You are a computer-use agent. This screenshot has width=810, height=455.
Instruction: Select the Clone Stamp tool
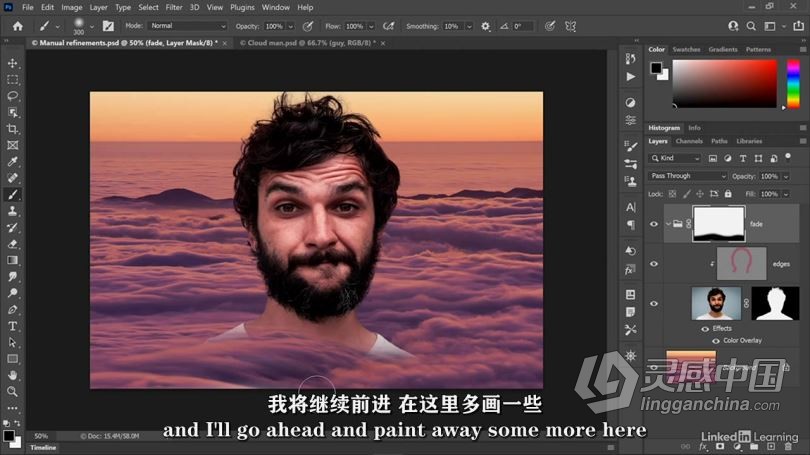tap(12, 211)
